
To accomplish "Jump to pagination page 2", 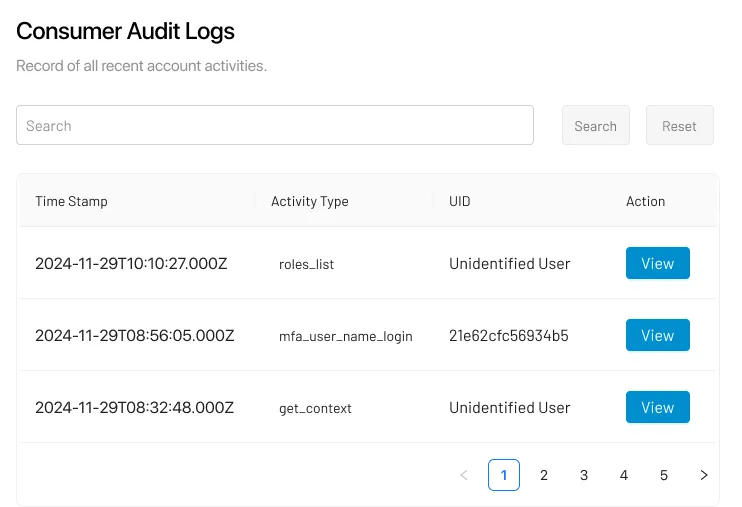I will point(544,475).
